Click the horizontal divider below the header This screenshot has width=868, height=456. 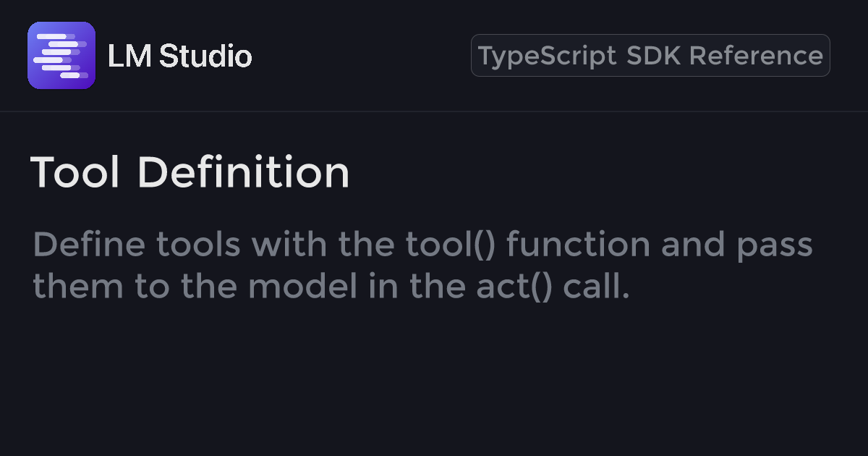[434, 111]
